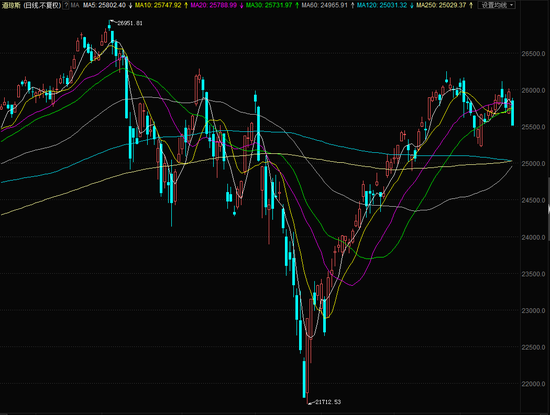Click the low marker labeled 21712.53
This screenshot has width=550, height=415.
click(x=328, y=402)
